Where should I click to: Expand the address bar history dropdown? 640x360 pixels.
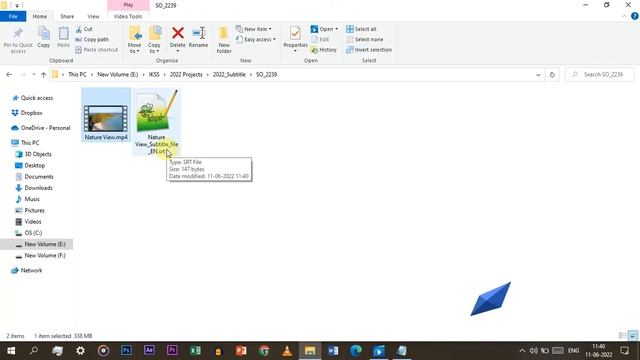click(538, 75)
